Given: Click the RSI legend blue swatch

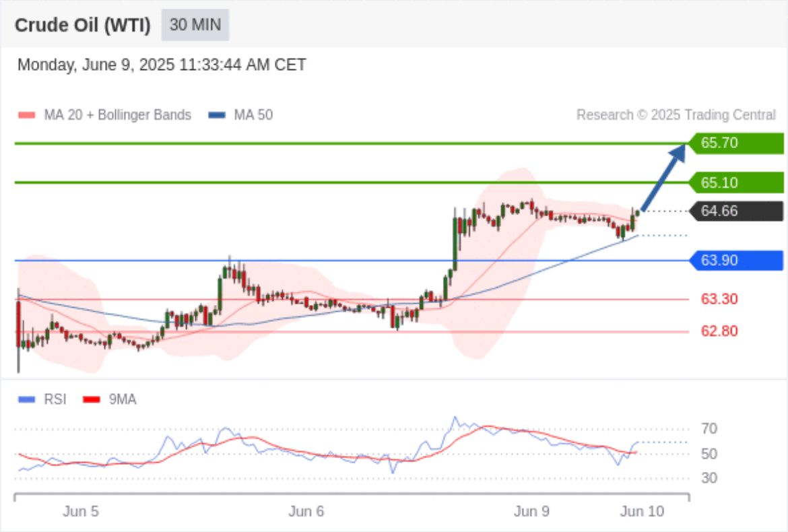Looking at the screenshot, I should (27, 400).
